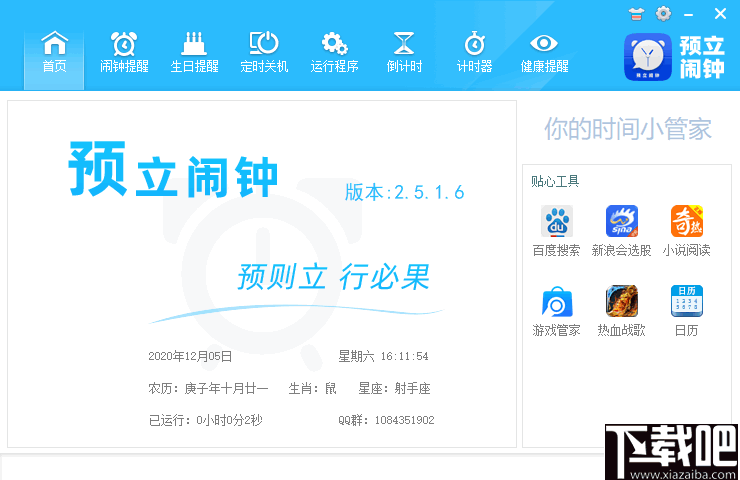Open the skin/theme shirt icon
This screenshot has width=740, height=480.
click(636, 14)
